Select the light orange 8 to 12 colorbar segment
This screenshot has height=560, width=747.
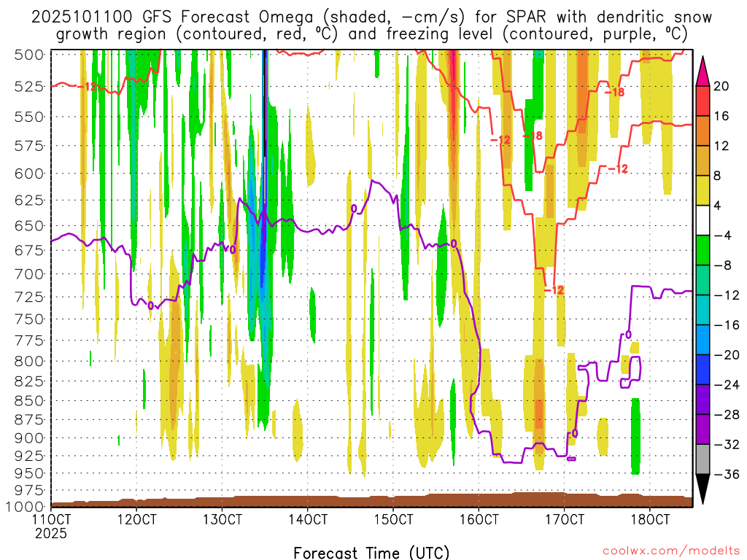[703, 160]
